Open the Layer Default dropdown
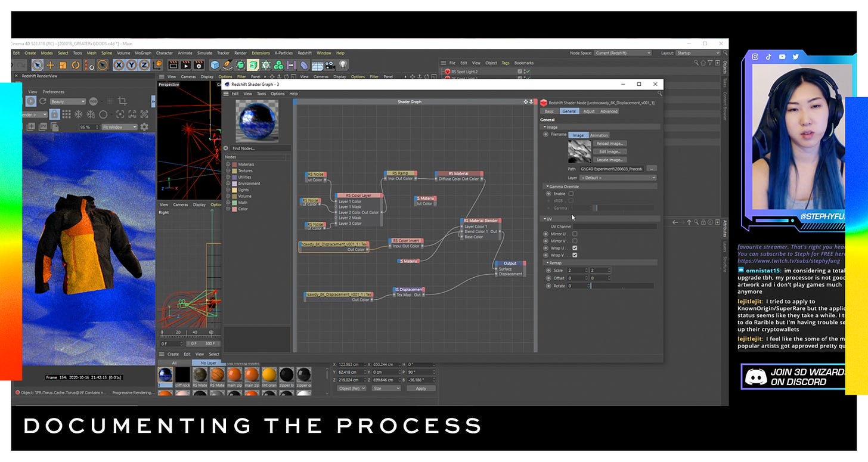The width and height of the screenshot is (868, 462). click(x=618, y=178)
